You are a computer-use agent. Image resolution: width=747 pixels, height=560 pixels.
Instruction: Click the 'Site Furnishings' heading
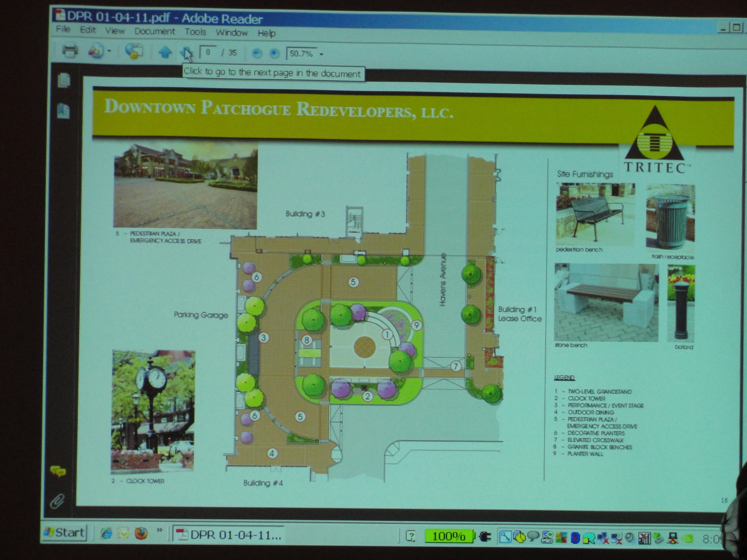[585, 174]
